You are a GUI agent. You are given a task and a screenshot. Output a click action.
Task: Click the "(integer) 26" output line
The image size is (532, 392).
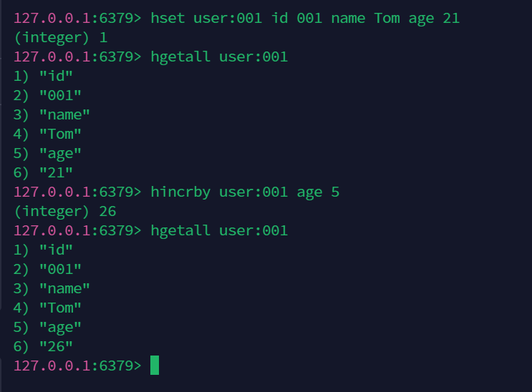(x=64, y=211)
